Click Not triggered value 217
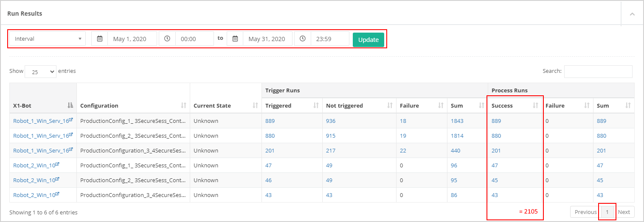Screen dimensions: 644x222 (331, 150)
